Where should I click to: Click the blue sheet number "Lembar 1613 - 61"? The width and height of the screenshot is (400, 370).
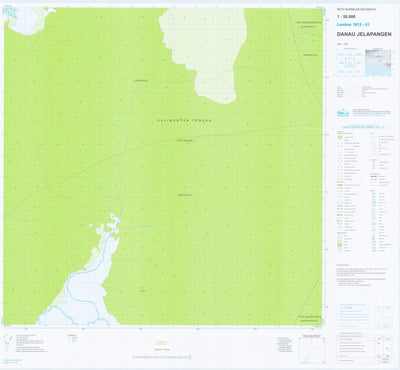pyautogui.click(x=353, y=25)
